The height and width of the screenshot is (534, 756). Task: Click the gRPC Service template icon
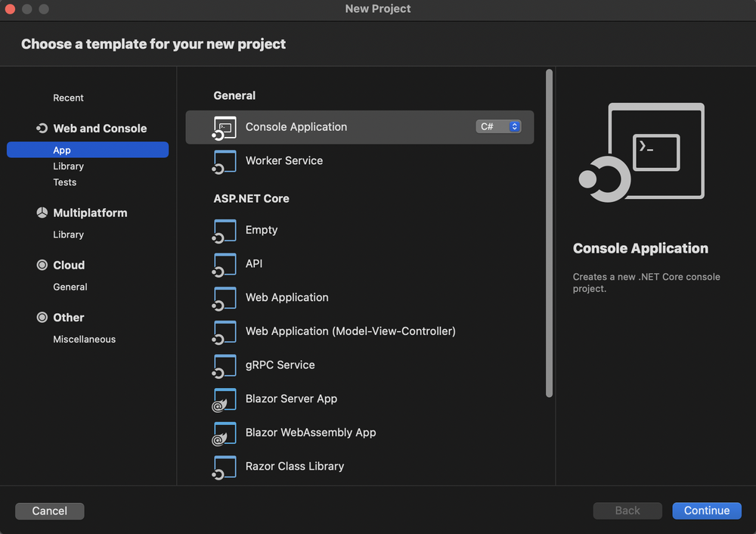coord(225,365)
